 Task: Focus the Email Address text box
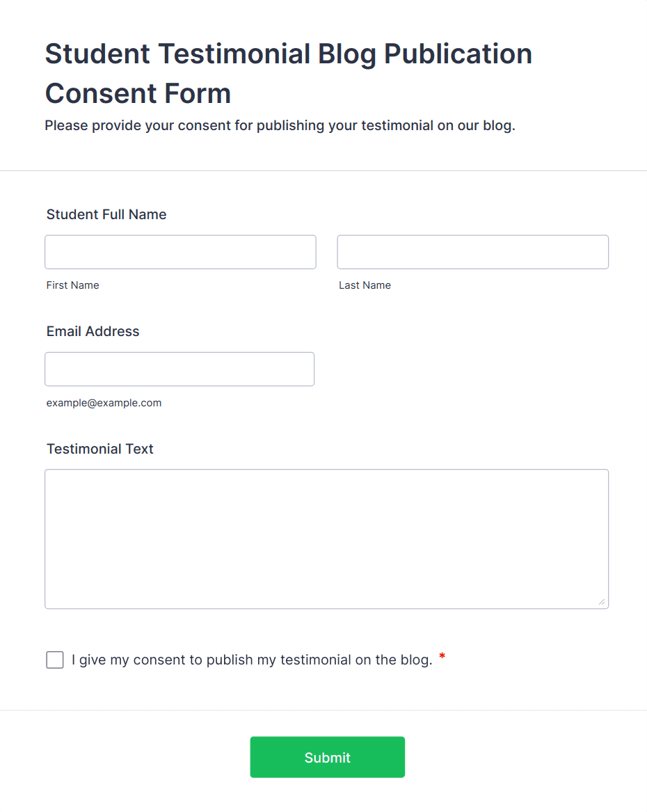click(x=179, y=369)
